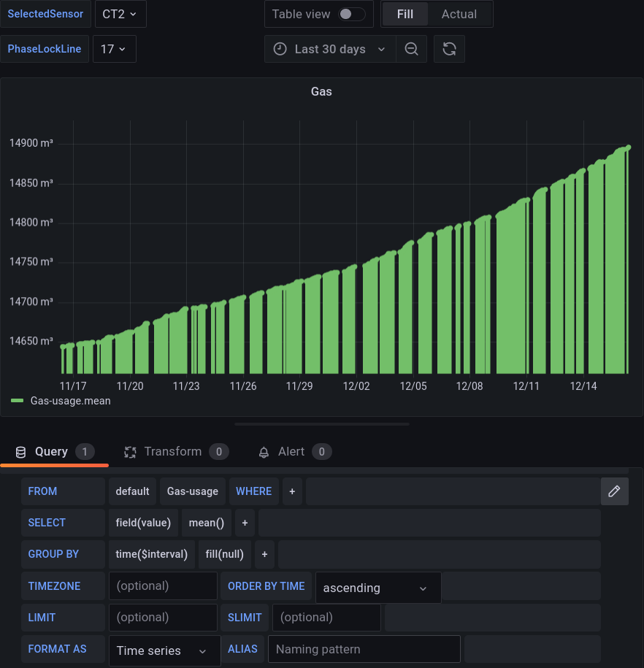Click the Gas-usage measurement selector
Image resolution: width=644 pixels, height=668 pixels.
pyautogui.click(x=192, y=491)
